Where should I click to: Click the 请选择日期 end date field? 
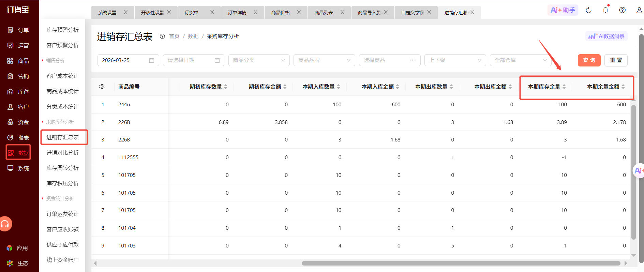point(194,60)
